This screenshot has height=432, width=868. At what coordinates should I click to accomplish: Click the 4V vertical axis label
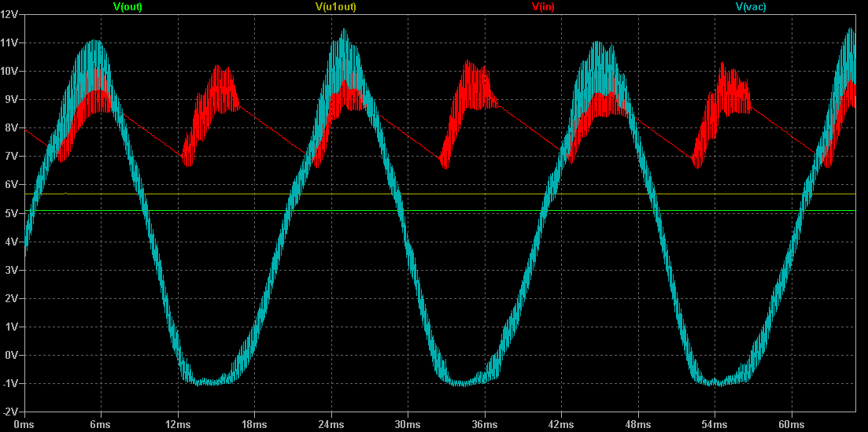pyautogui.click(x=13, y=242)
